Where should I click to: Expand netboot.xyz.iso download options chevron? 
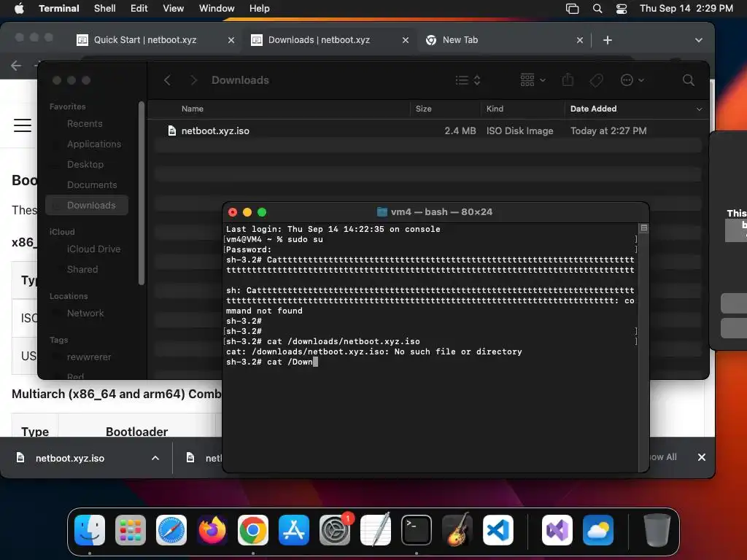(155, 458)
